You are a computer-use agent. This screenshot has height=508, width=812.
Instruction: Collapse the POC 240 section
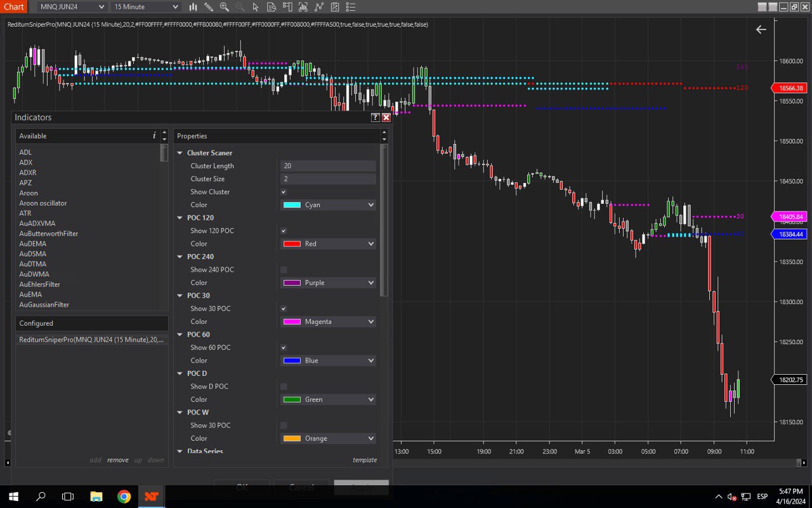coord(180,257)
